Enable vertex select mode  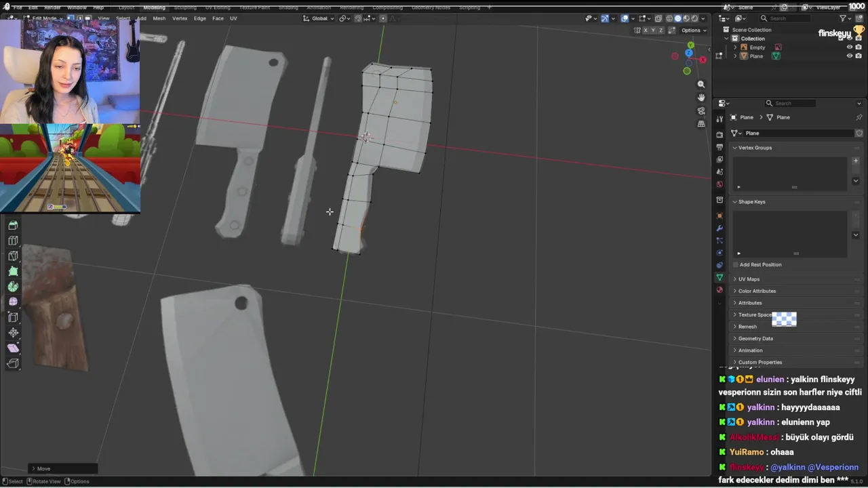tap(71, 18)
